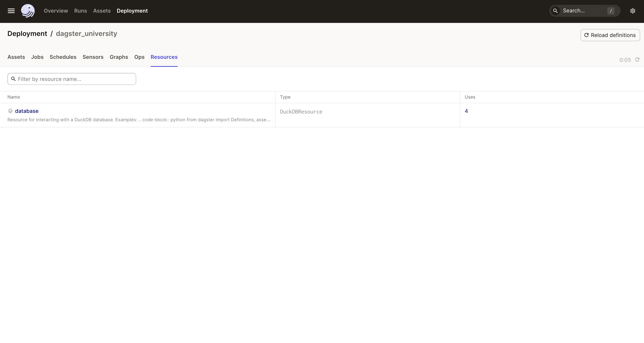Click the DuckDBResource type text
644x343 pixels.
pos(301,112)
